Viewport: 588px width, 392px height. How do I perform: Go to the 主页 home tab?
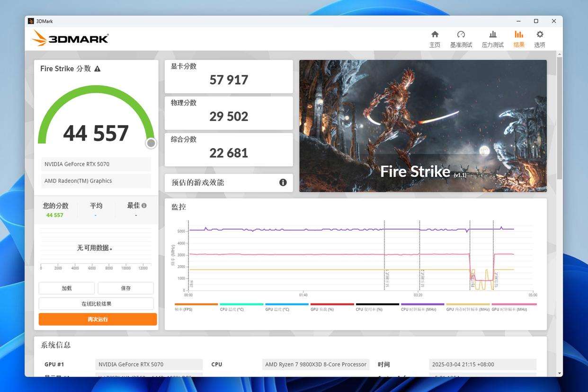coord(435,39)
